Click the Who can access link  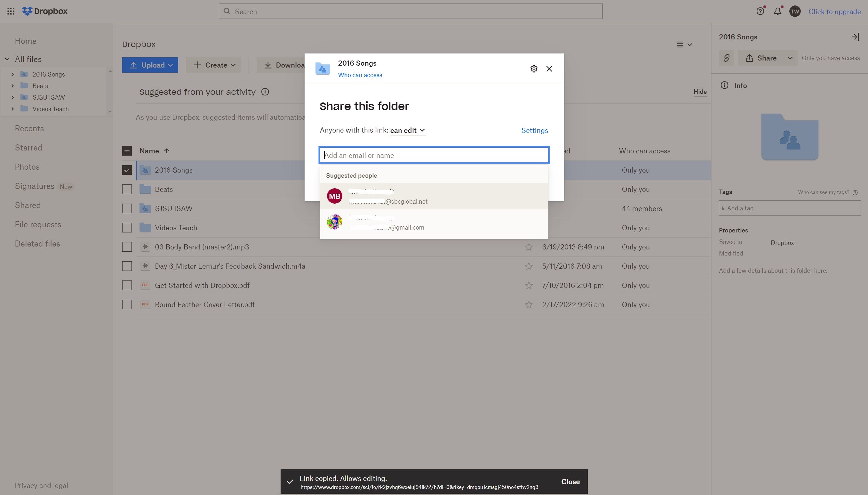pos(360,75)
